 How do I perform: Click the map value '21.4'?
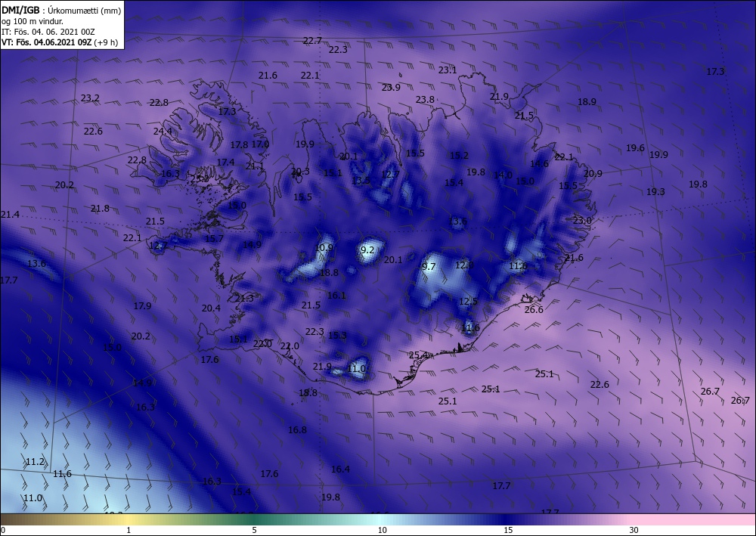10,215
